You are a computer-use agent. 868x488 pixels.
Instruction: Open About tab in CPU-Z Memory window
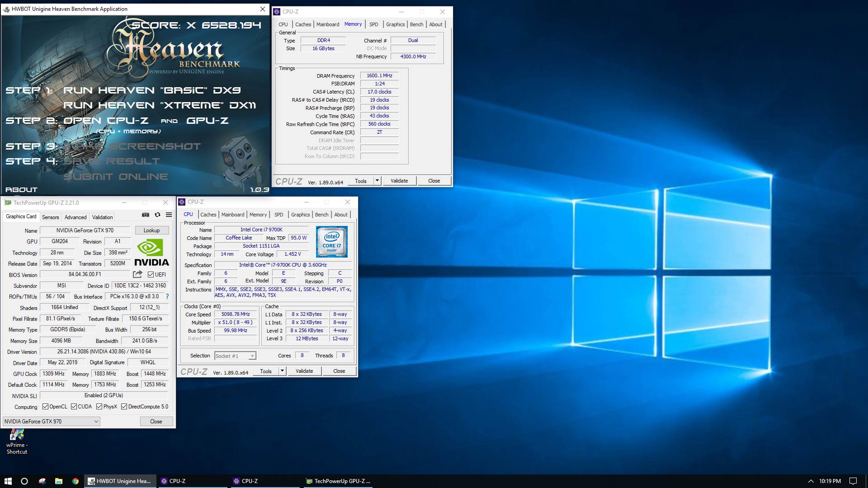(x=436, y=24)
